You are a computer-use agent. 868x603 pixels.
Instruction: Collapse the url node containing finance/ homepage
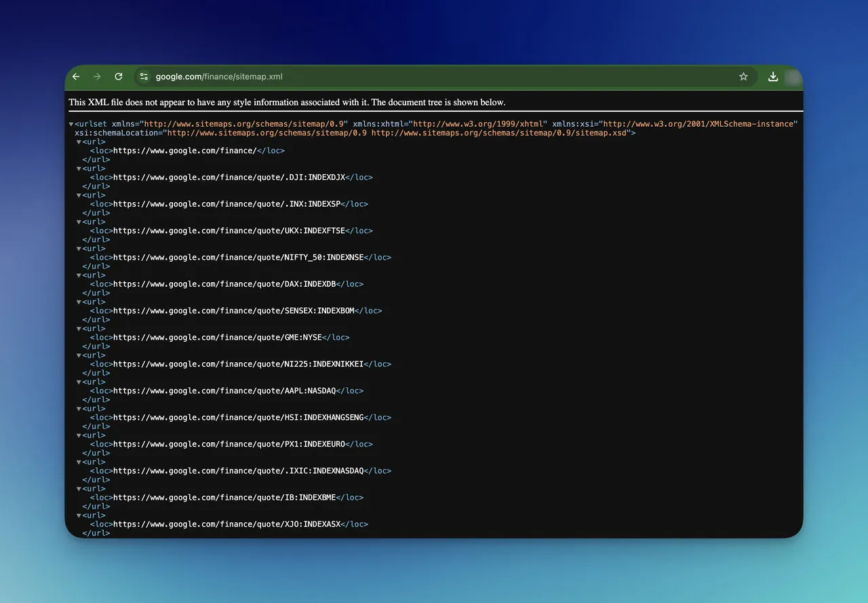79,142
